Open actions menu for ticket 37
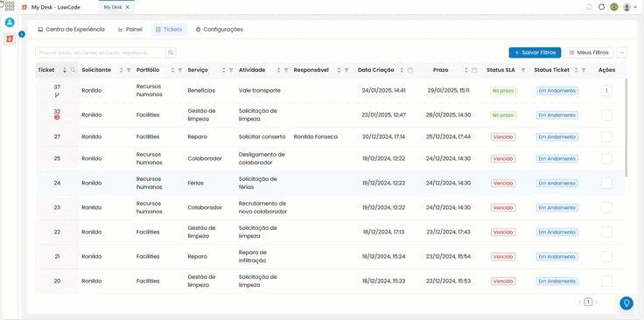 (x=606, y=91)
